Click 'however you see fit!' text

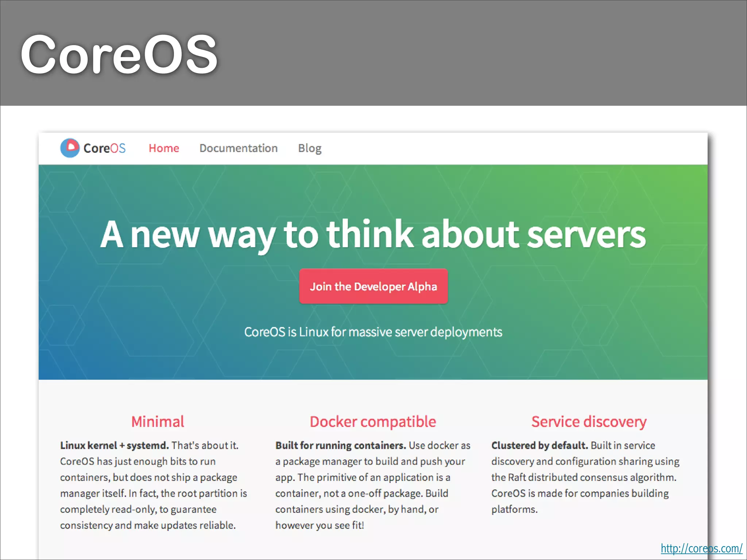(320, 525)
